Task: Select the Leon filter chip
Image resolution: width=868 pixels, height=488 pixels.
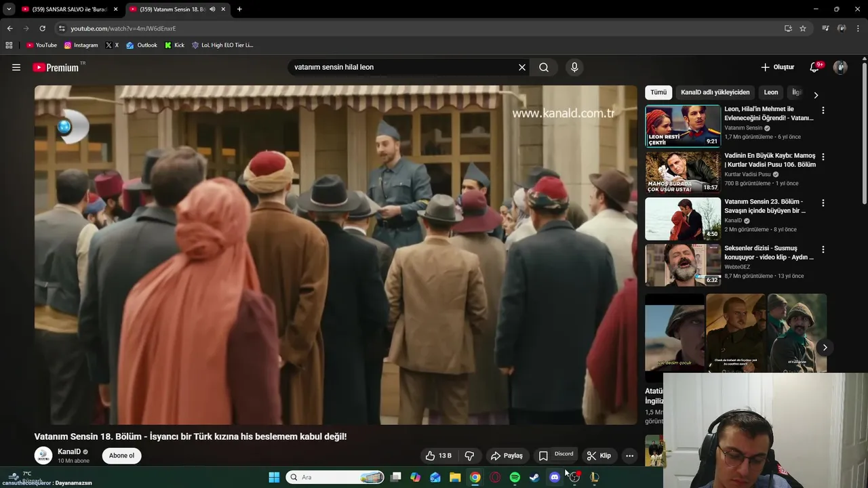Action: [x=771, y=92]
